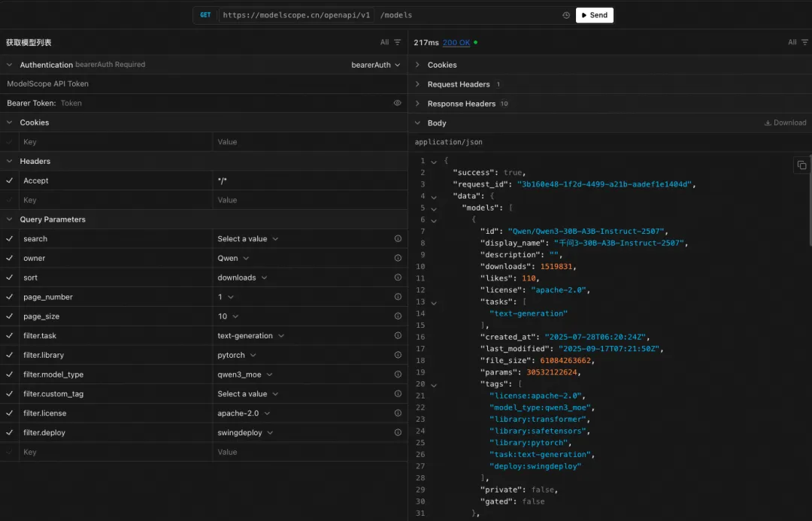The image size is (812, 521).
Task: Toggle Bearer Token visibility eye icon
Action: pyautogui.click(x=398, y=103)
